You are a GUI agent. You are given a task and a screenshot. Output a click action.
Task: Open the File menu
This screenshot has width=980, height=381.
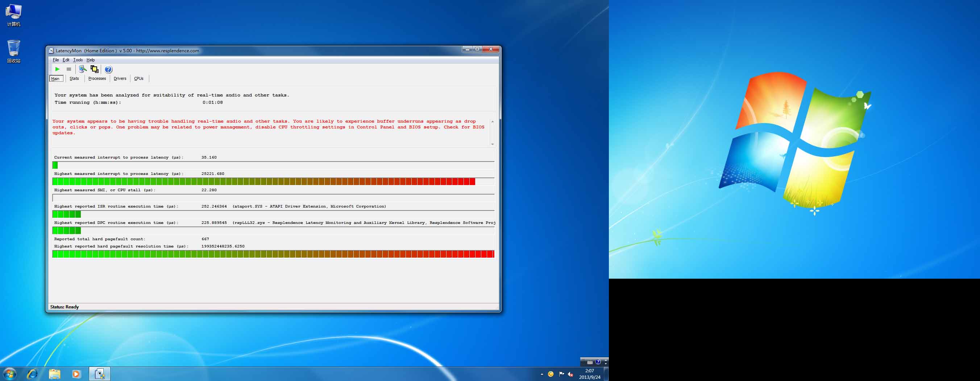[x=55, y=60]
